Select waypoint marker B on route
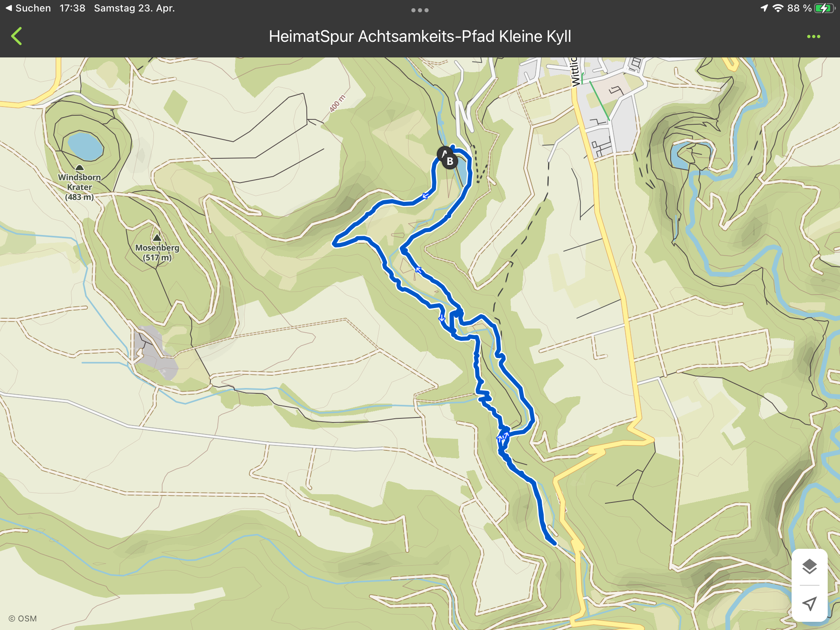Screen dimensions: 840x630 tap(450, 161)
